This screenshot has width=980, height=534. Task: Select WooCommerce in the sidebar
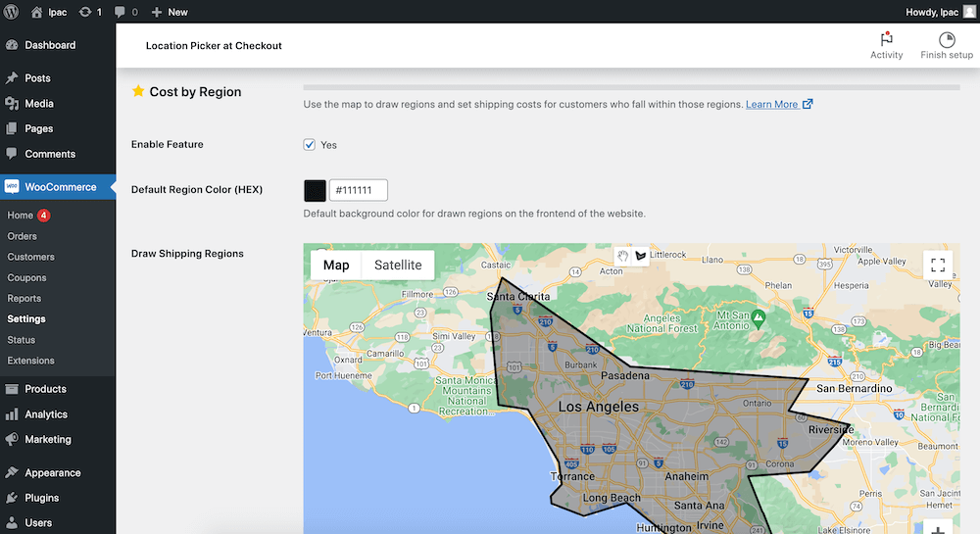[60, 187]
